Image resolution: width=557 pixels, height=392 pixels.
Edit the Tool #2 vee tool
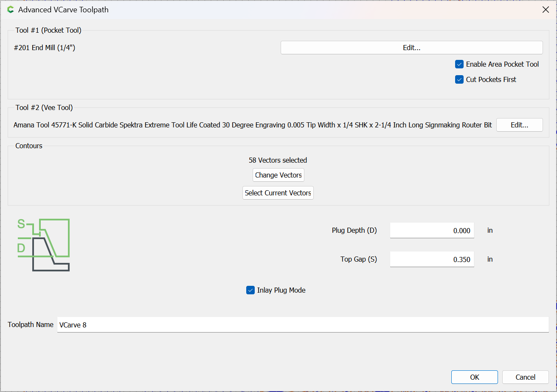click(519, 125)
